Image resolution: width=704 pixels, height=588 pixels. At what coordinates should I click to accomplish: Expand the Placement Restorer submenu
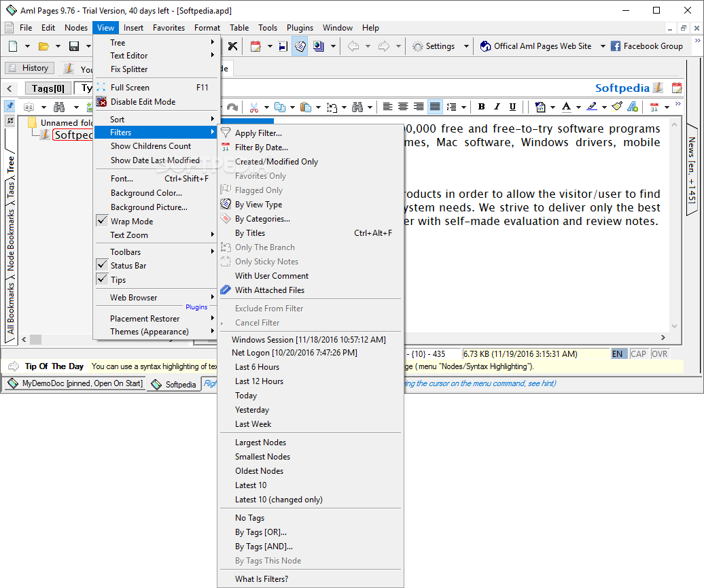tap(156, 319)
